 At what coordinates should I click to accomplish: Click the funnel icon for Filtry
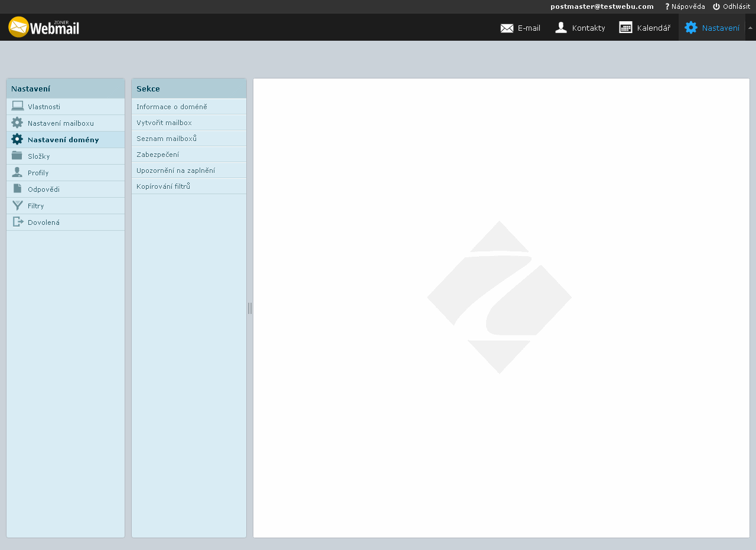(17, 205)
